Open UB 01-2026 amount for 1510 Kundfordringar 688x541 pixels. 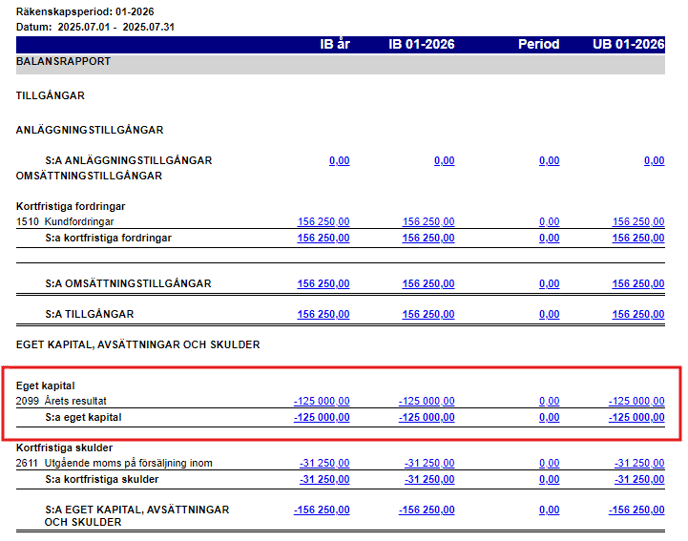click(638, 222)
